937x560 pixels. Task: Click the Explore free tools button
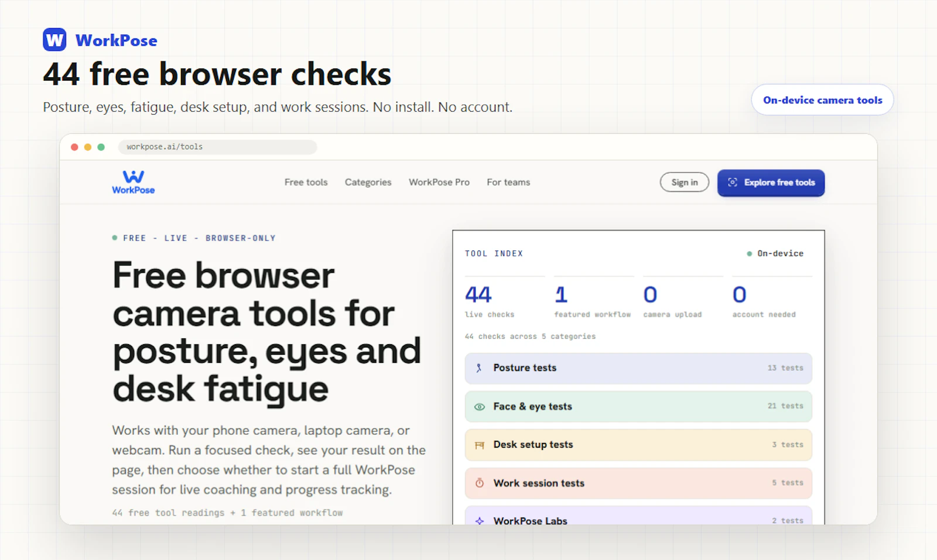[771, 183]
